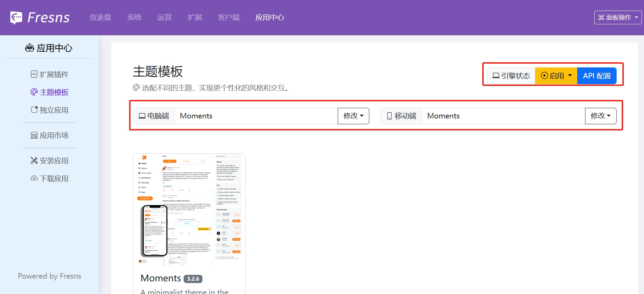Open 下载应用 sidebar entry
The width and height of the screenshot is (644, 294).
(x=49, y=178)
